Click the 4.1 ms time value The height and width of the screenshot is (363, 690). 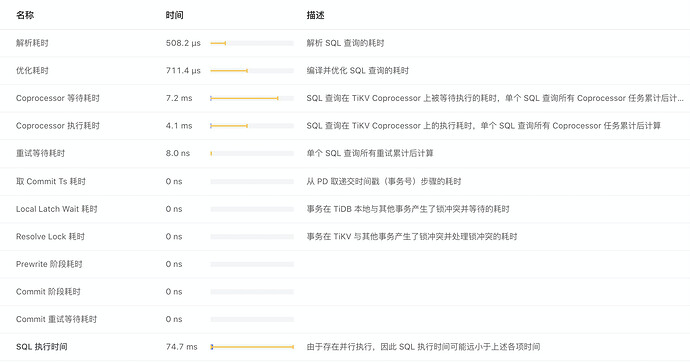[179, 126]
